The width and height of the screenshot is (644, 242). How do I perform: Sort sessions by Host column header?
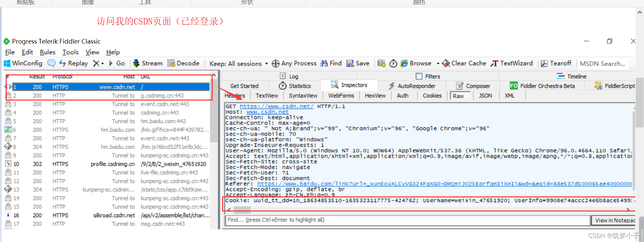pyautogui.click(x=129, y=77)
